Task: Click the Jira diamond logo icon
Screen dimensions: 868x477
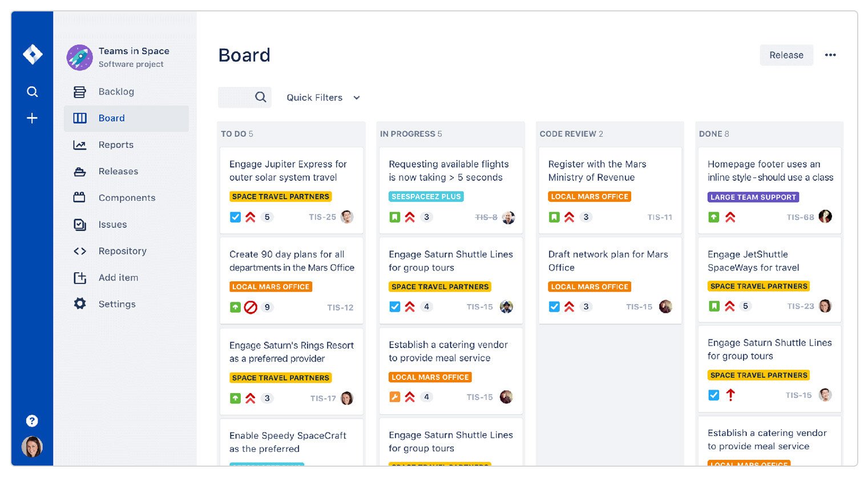Action: coord(33,54)
